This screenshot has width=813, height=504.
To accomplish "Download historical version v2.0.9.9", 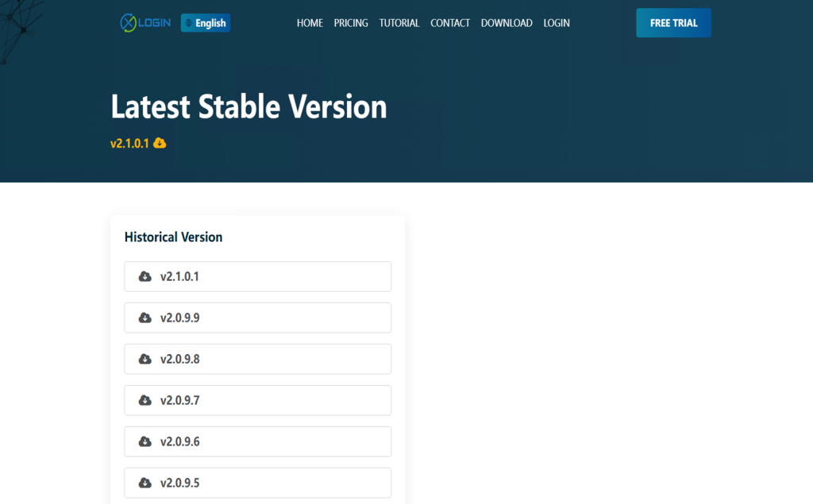I will pos(258,317).
